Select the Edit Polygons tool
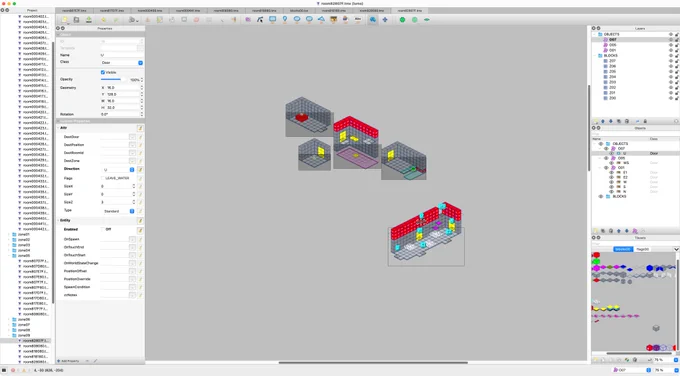 click(260, 20)
